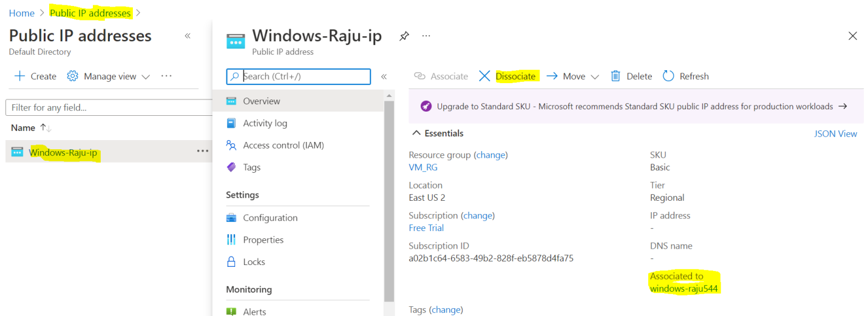Select the Subscription ID value text
The image size is (868, 316).
tap(491, 258)
